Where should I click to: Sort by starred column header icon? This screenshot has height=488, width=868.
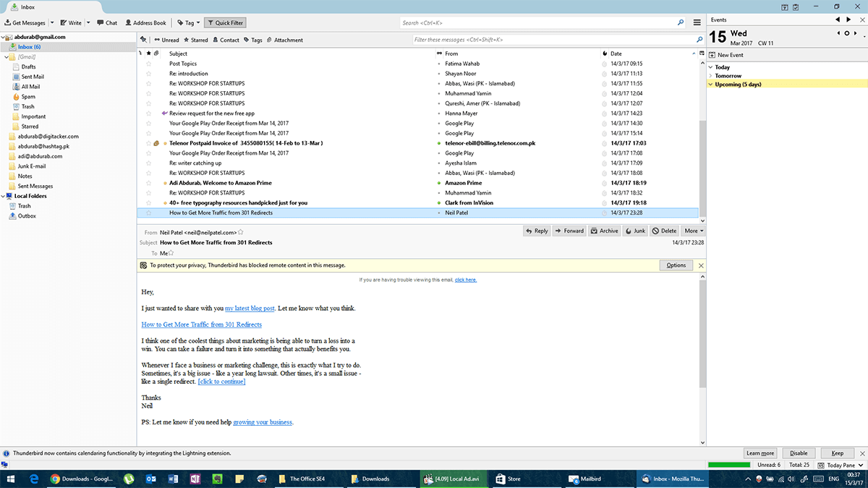click(149, 53)
